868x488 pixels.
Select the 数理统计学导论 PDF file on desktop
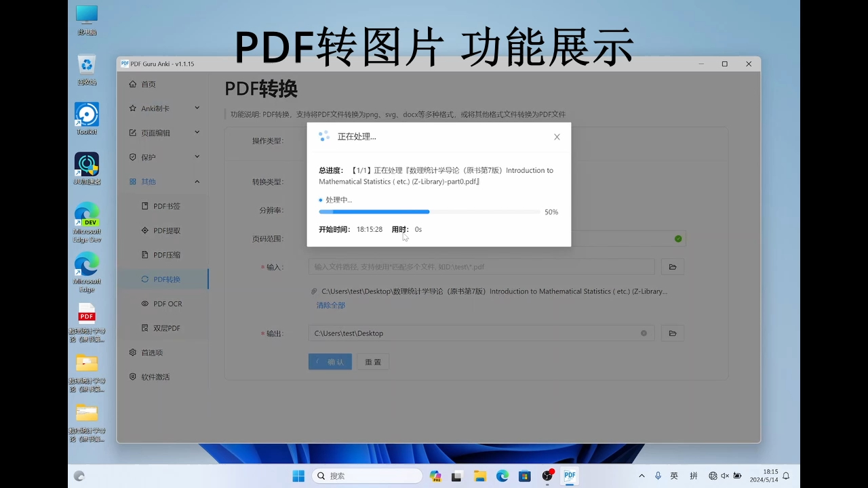point(87,323)
